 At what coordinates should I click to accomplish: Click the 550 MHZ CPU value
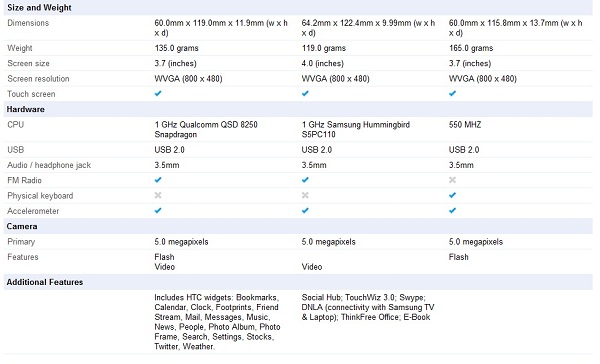point(465,124)
